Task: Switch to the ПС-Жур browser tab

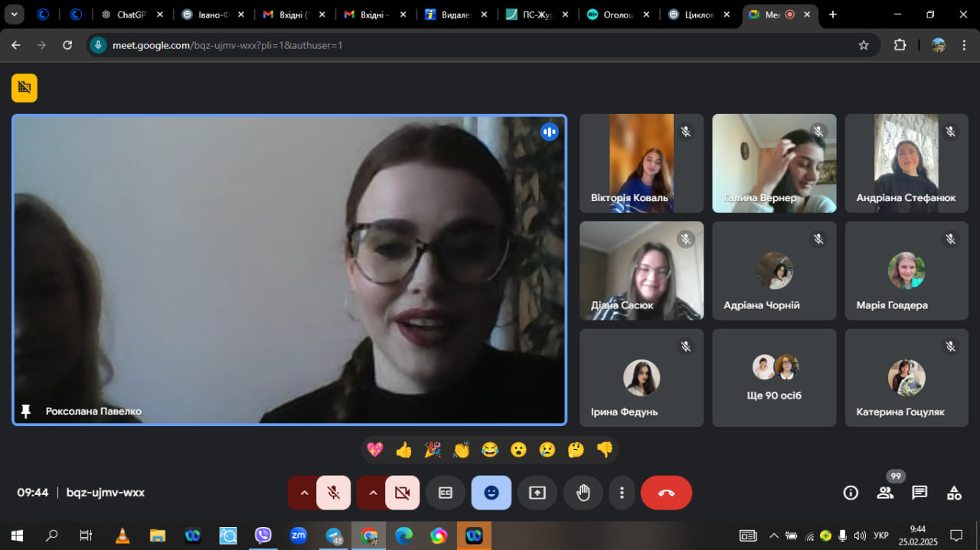Action: (x=531, y=15)
